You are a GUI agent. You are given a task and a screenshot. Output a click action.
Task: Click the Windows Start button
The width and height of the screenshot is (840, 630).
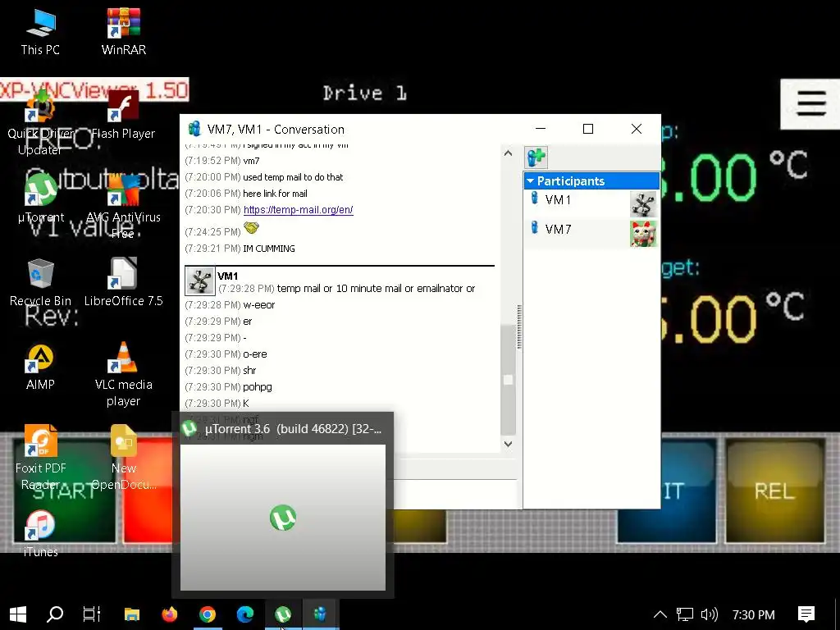click(x=18, y=614)
